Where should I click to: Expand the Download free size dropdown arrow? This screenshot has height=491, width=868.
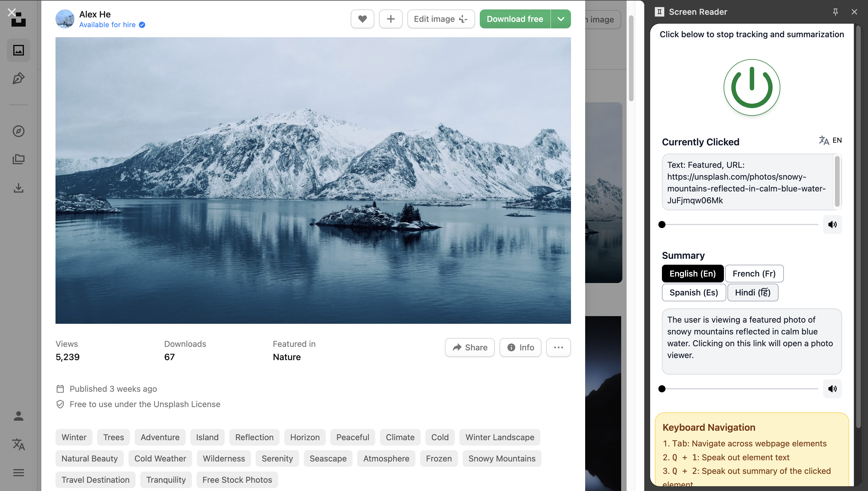[x=561, y=19]
